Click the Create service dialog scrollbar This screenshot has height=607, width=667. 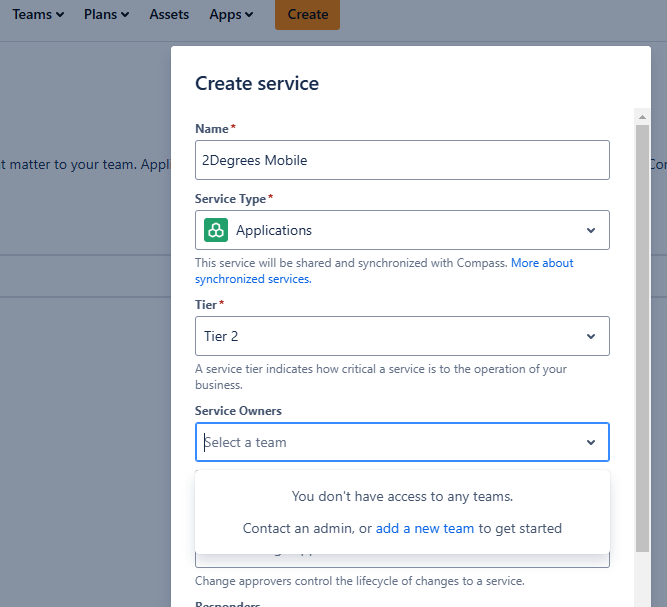642,338
